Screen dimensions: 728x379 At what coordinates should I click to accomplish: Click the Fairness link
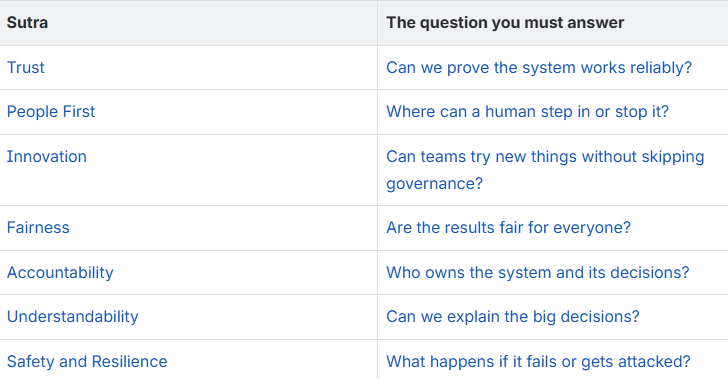(x=38, y=228)
